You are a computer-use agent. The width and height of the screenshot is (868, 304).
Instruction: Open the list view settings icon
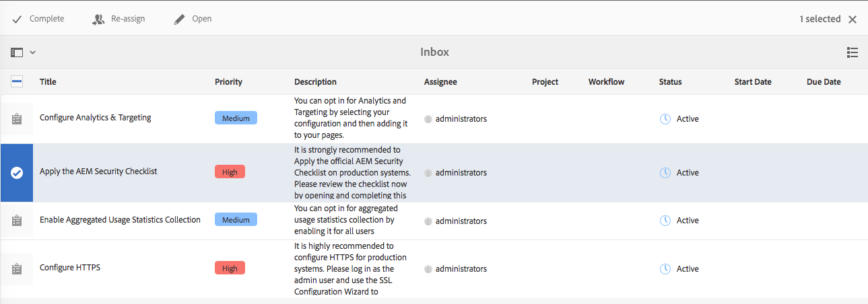pyautogui.click(x=852, y=52)
